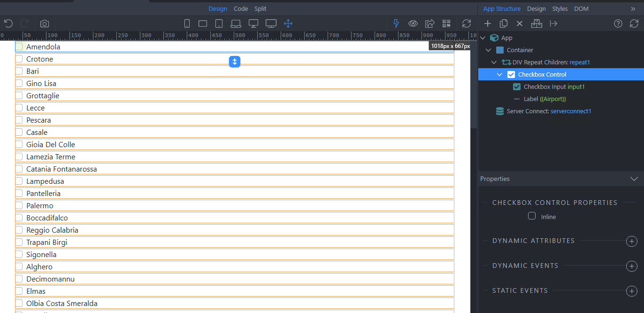
Task: Collapse the DIV Repeat Children node
Action: (494, 63)
